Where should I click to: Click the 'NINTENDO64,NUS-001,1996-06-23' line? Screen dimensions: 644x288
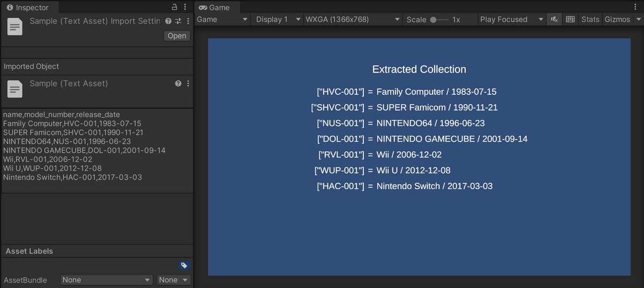pyautogui.click(x=67, y=141)
